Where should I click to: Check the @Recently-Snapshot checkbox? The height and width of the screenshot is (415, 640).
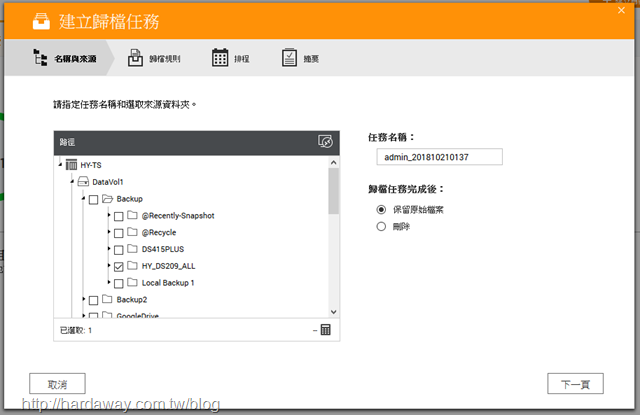coord(119,216)
